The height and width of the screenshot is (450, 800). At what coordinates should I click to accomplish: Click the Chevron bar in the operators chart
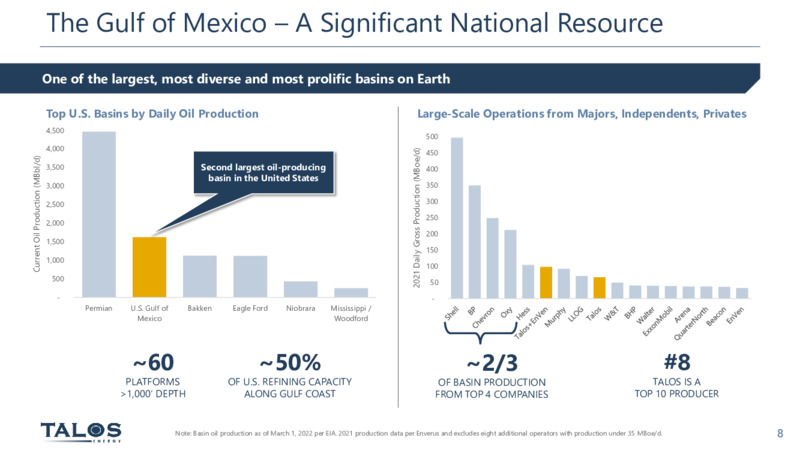pos(492,258)
